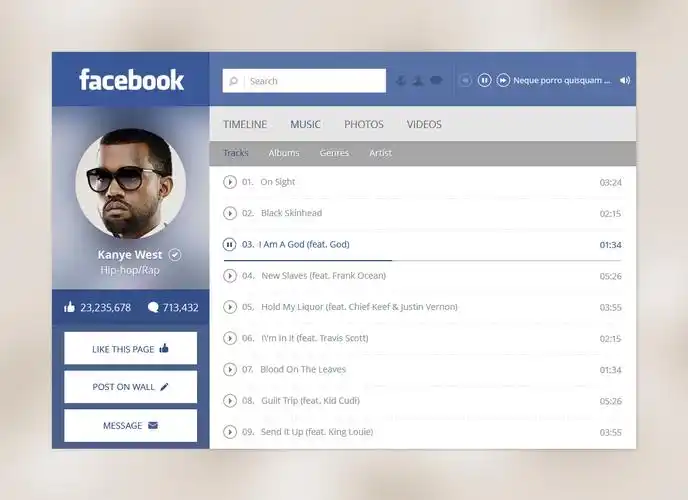
Task: Click the MESSAGE button
Action: point(131,425)
